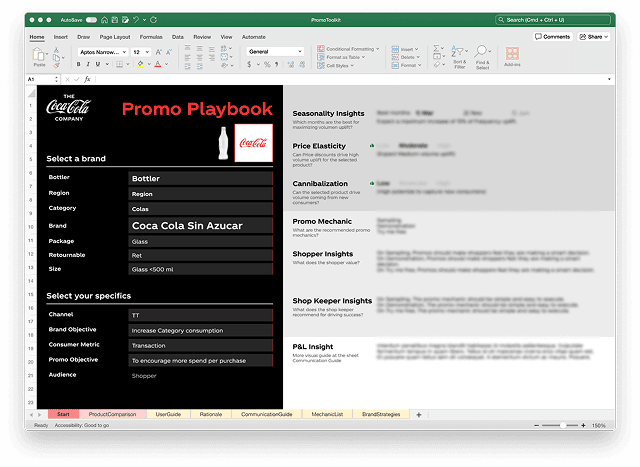Click the insert function fx icon

click(87, 78)
